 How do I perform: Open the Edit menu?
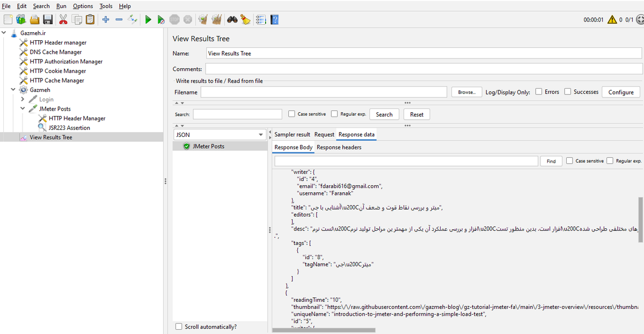pos(21,6)
